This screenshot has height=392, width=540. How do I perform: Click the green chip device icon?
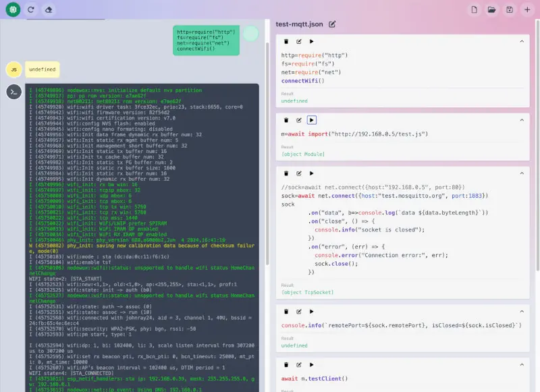(x=13, y=10)
